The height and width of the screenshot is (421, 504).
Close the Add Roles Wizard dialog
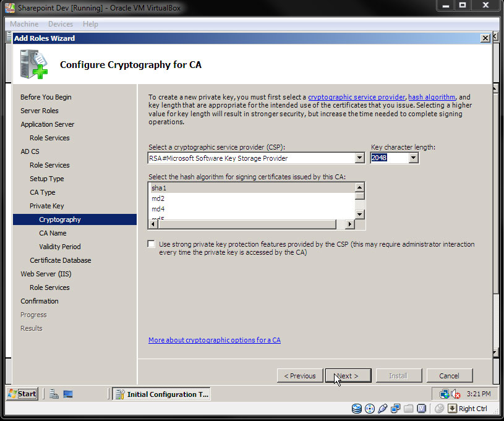(485, 38)
